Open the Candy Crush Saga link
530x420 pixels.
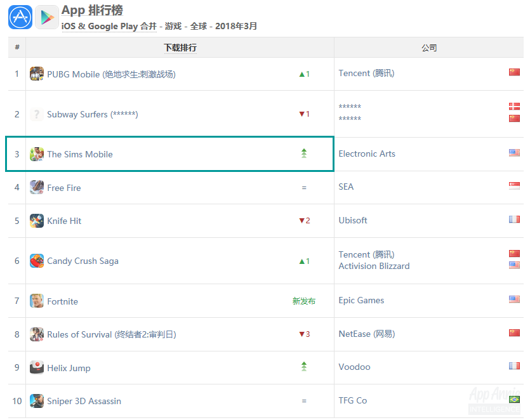click(x=83, y=261)
